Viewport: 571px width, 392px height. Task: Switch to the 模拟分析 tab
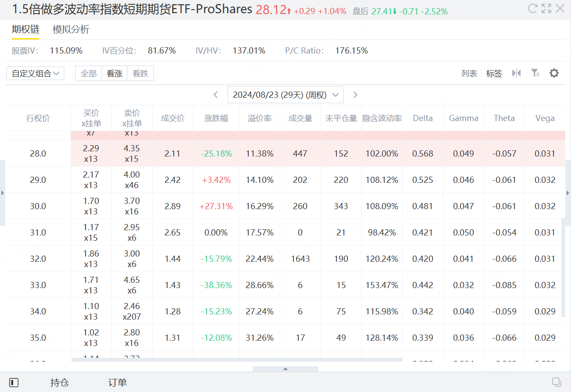coord(71,29)
